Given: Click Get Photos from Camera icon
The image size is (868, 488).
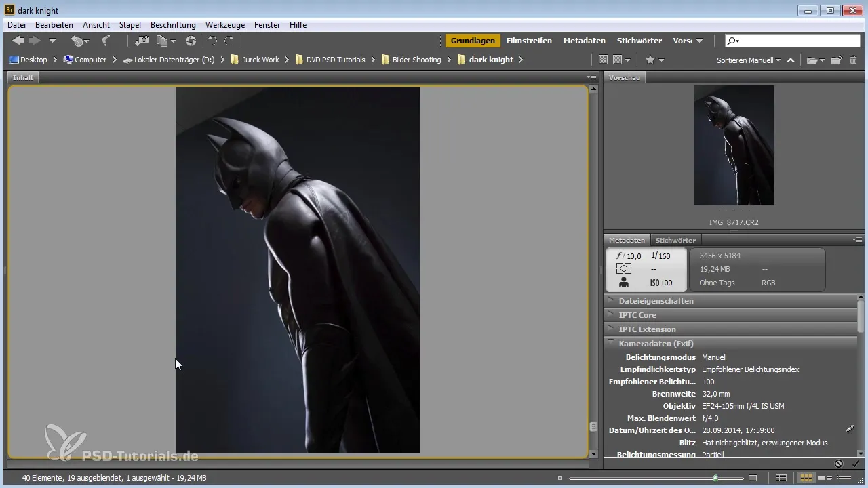Looking at the screenshot, I should (x=142, y=41).
